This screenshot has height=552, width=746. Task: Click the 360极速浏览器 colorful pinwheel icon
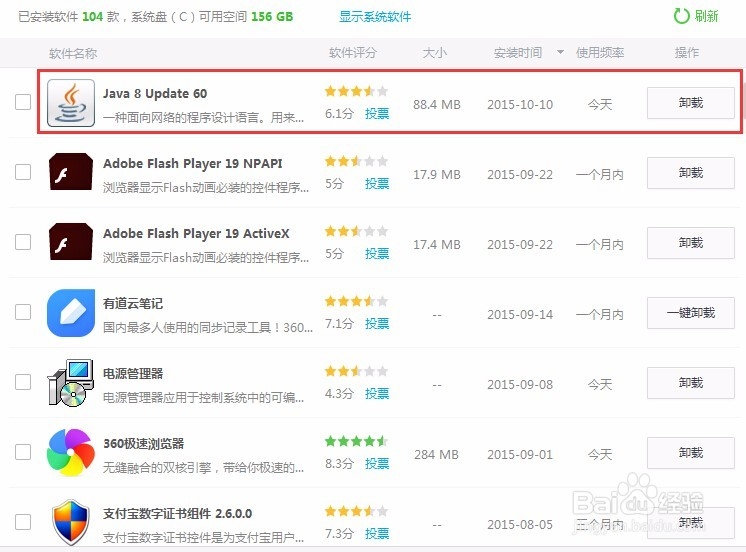[x=71, y=453]
